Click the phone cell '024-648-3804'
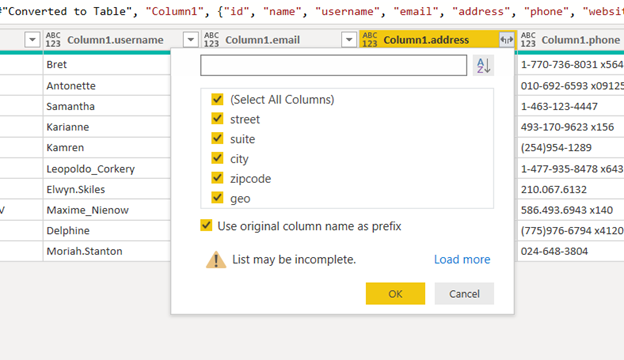 (571, 251)
